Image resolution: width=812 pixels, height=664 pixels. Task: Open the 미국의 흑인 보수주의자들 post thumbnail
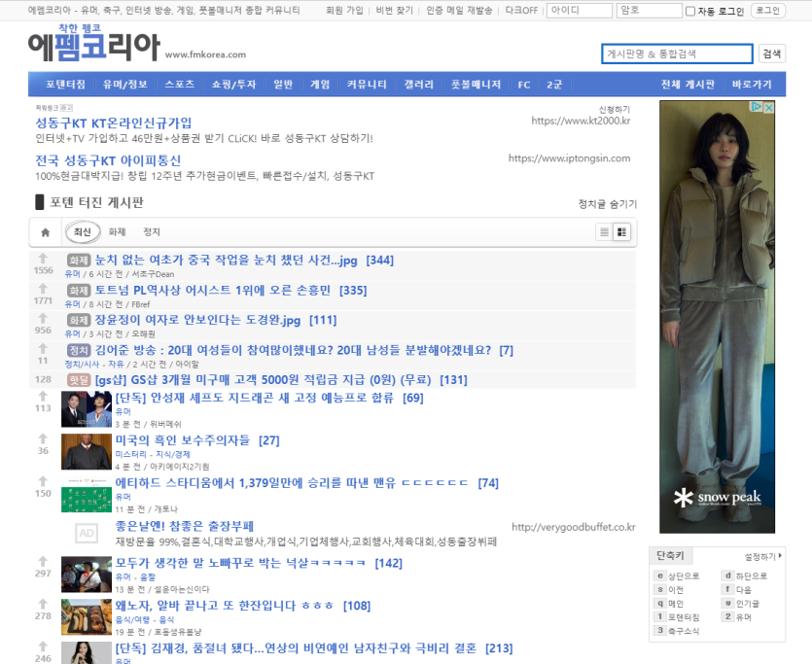pyautogui.click(x=86, y=451)
